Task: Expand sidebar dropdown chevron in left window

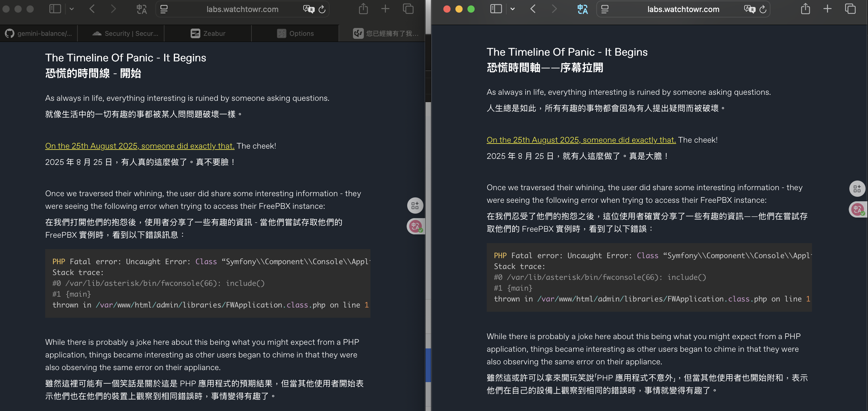Action: [71, 9]
